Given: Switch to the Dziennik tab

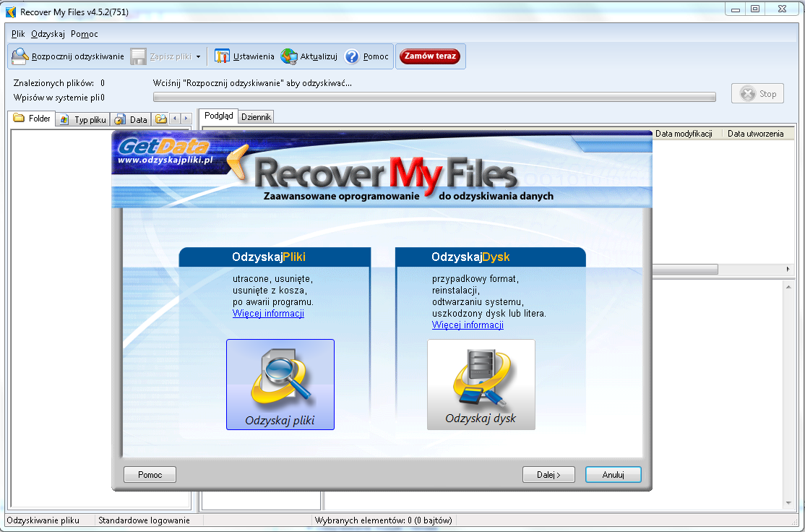Looking at the screenshot, I should tap(257, 117).
